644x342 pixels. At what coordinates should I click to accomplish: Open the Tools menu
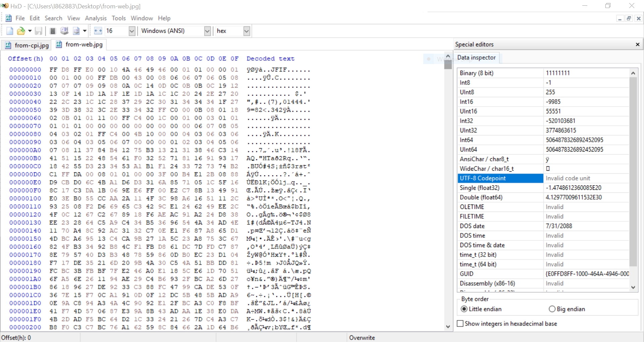118,18
